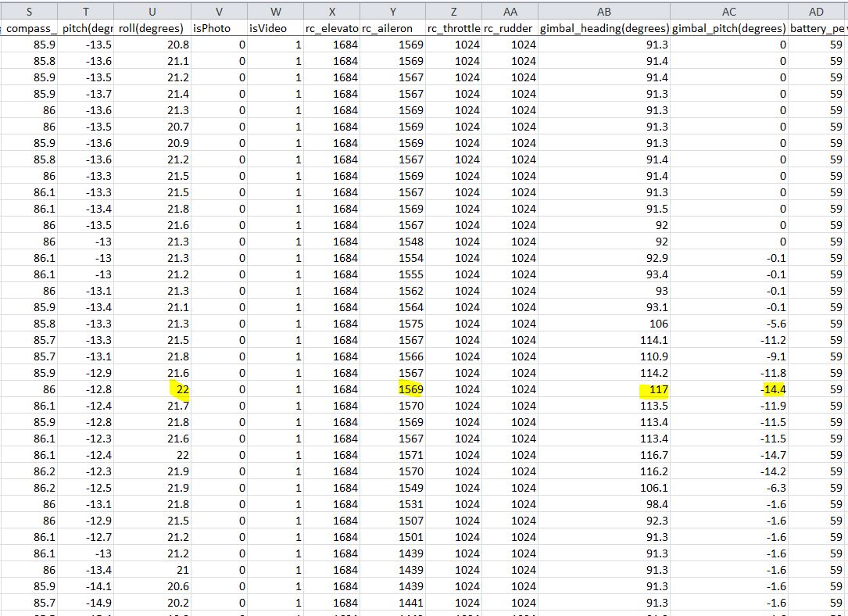
Task: Click gimbal pitch cell -9.1
Action: coord(729,356)
